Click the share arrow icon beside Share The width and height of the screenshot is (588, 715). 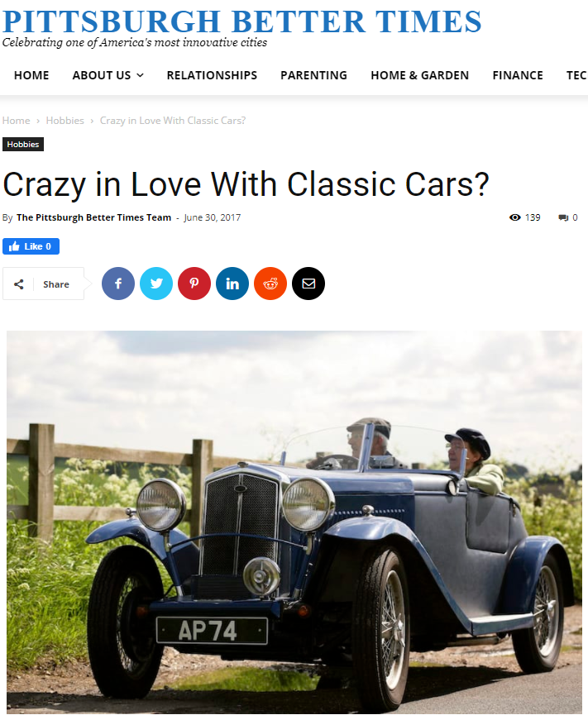(x=19, y=284)
